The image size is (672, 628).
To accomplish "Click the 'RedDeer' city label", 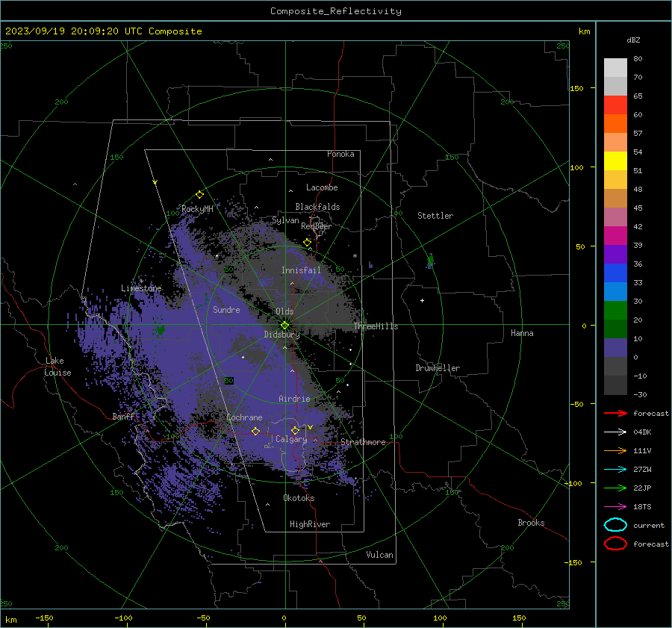I will pyautogui.click(x=317, y=226).
